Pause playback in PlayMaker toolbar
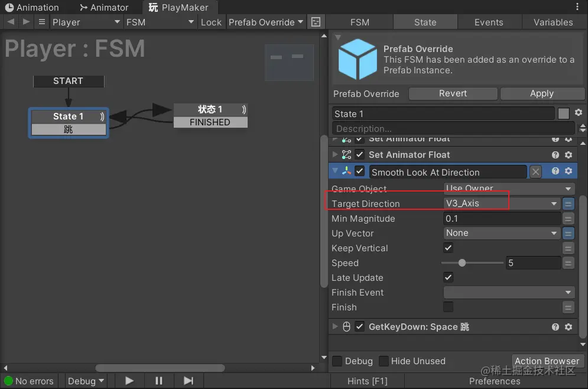Screen dimensions: 588x389 (158, 381)
